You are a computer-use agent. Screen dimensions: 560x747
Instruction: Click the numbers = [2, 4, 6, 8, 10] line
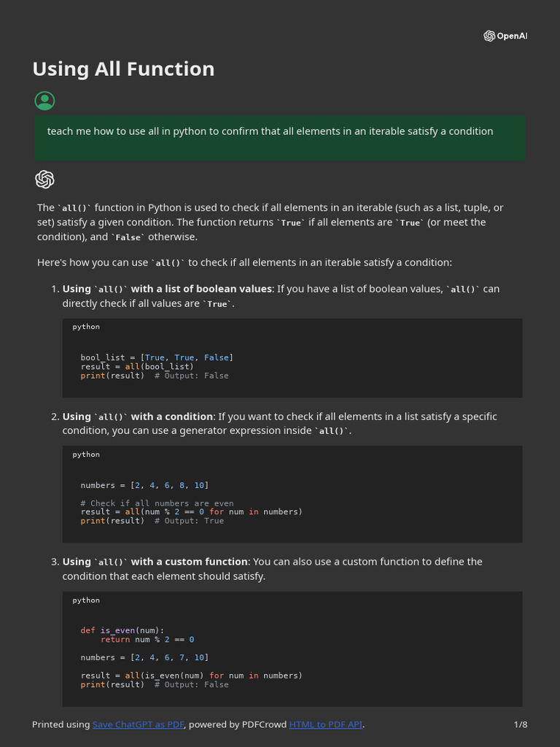(x=144, y=485)
